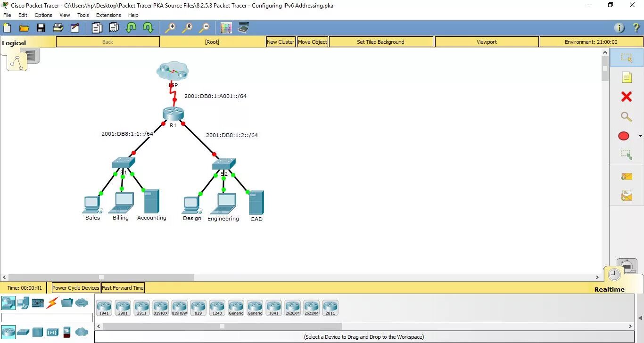Open the Extensions menu
The height and width of the screenshot is (343, 644).
(108, 15)
